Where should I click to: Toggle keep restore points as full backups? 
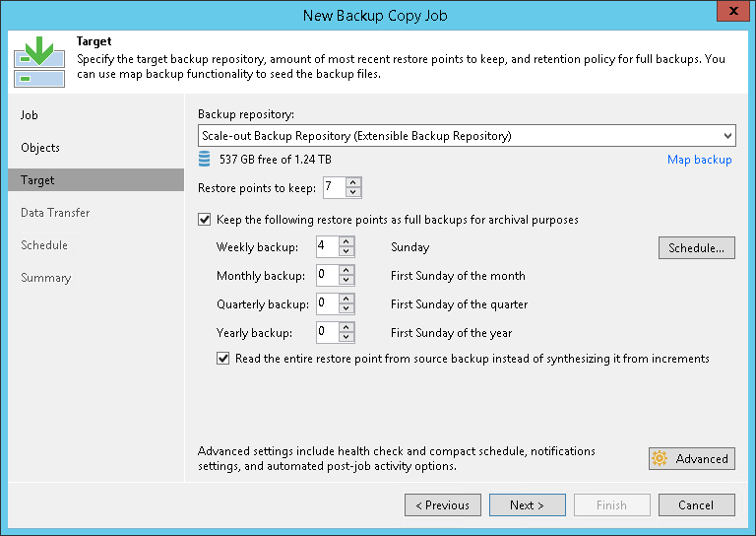(x=205, y=220)
